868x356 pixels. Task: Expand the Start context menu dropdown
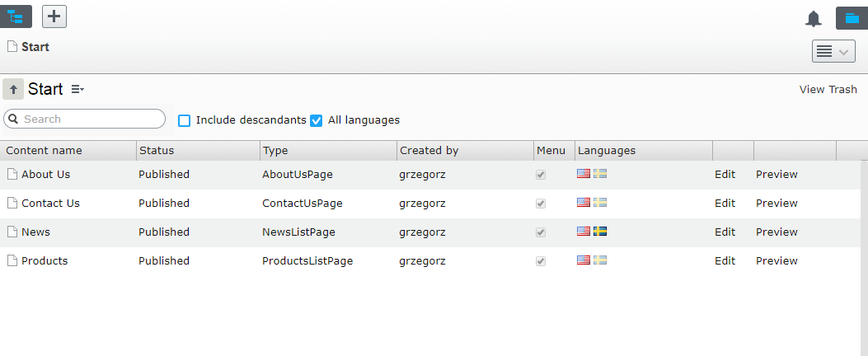77,89
